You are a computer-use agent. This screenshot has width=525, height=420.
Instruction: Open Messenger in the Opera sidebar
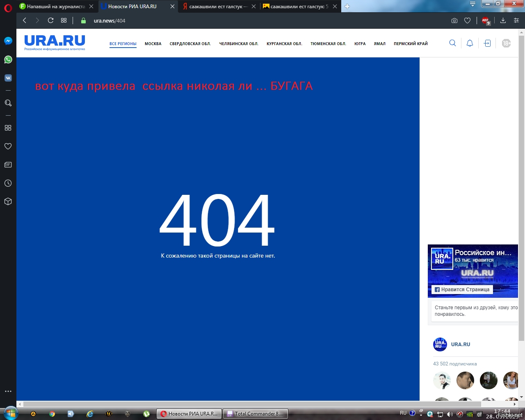pyautogui.click(x=8, y=41)
